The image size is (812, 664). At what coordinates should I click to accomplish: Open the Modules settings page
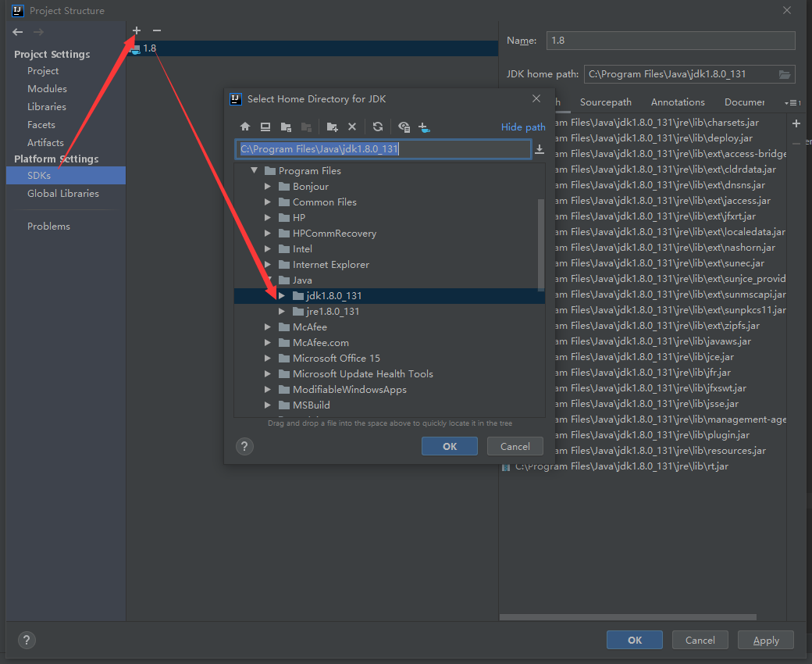click(x=47, y=88)
